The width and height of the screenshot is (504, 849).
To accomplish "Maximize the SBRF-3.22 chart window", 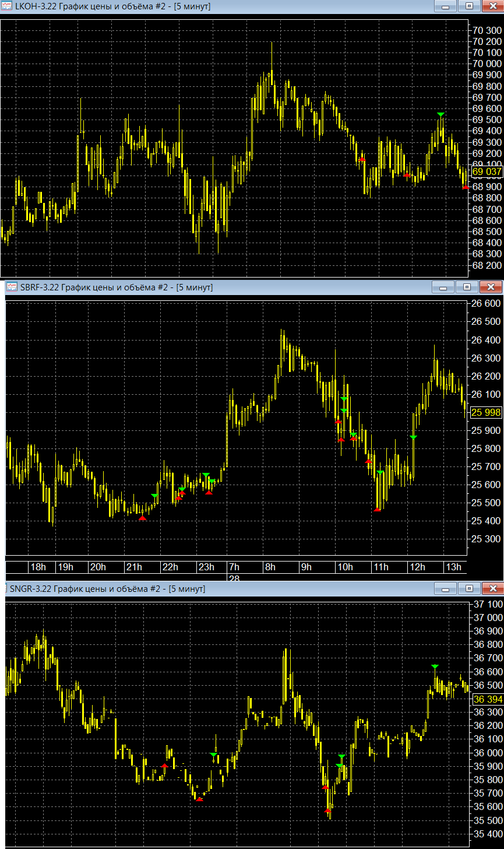I will (x=467, y=287).
